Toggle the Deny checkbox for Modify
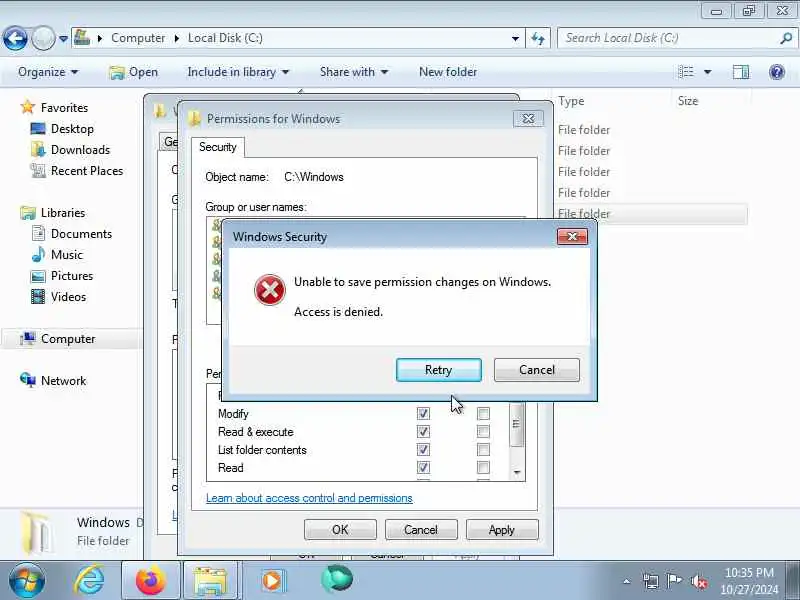The height and width of the screenshot is (600, 800). click(x=483, y=413)
